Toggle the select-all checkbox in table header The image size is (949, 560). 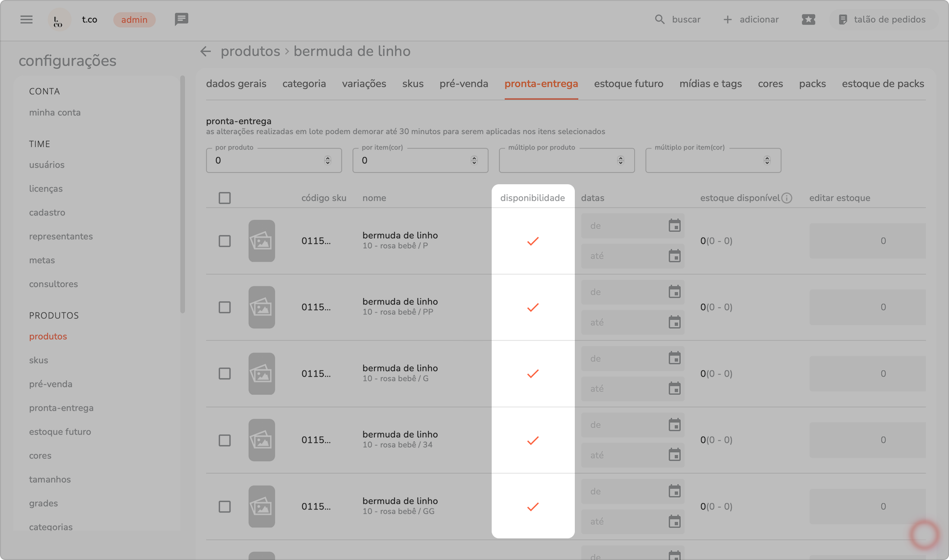coord(225,198)
